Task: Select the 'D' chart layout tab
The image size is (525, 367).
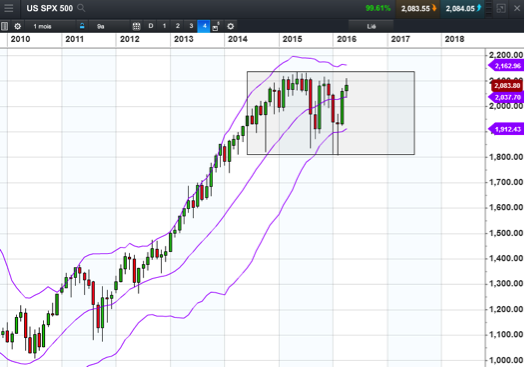Action: click(x=151, y=26)
